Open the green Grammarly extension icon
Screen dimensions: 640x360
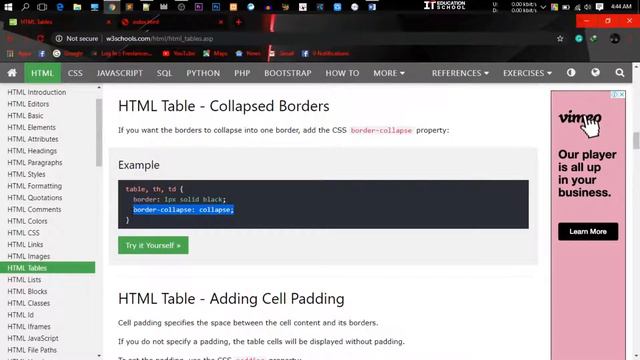click(579, 38)
